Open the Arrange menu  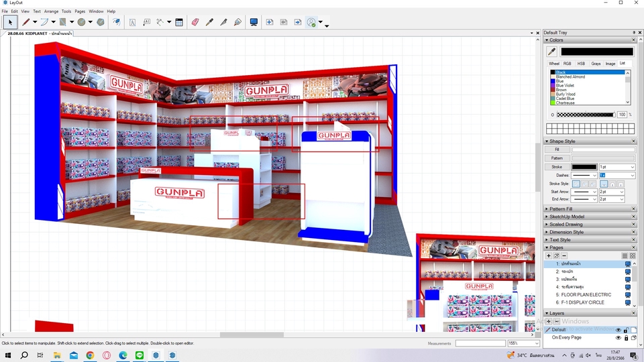(x=51, y=11)
